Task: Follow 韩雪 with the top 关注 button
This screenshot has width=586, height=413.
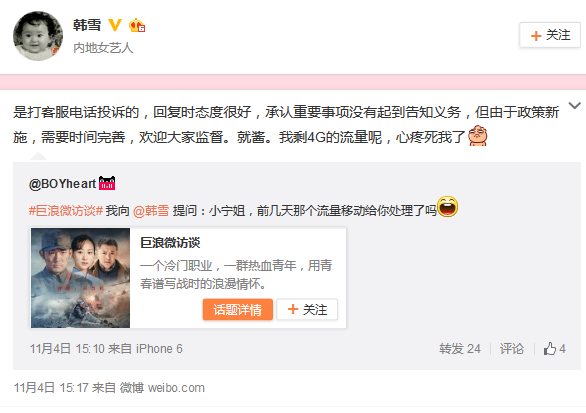Action: pos(550,35)
